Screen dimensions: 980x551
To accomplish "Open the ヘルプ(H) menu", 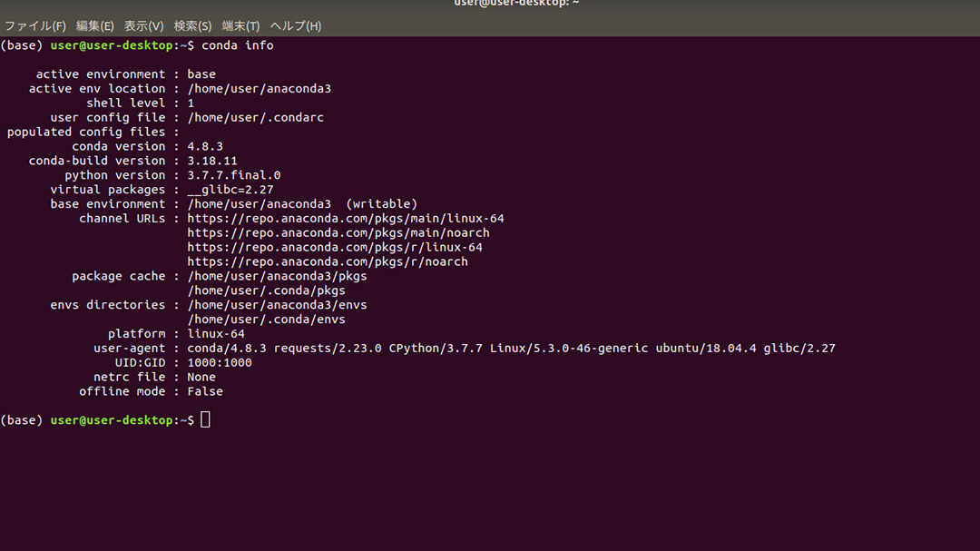I will click(296, 25).
